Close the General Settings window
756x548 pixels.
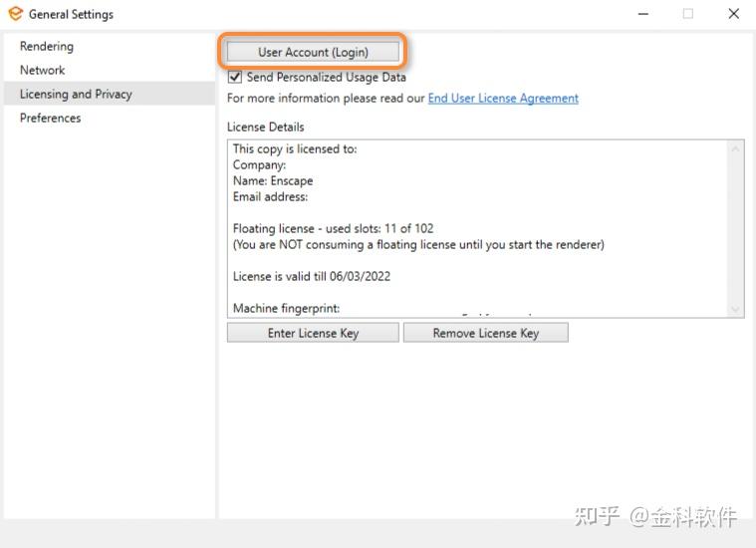pos(734,14)
